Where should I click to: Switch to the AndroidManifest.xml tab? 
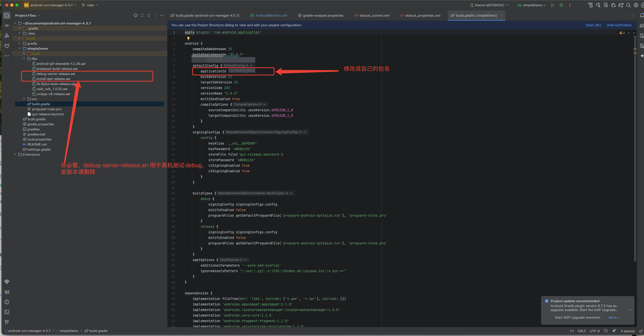click(x=271, y=15)
